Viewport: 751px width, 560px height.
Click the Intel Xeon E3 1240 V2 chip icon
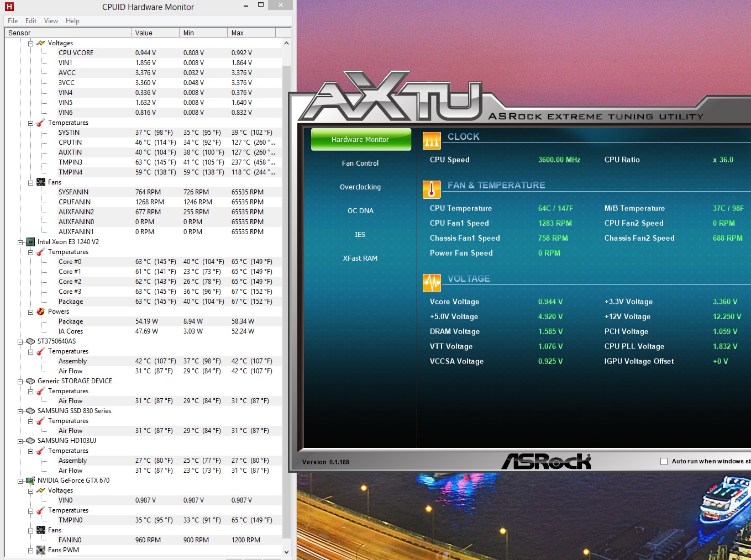30,242
